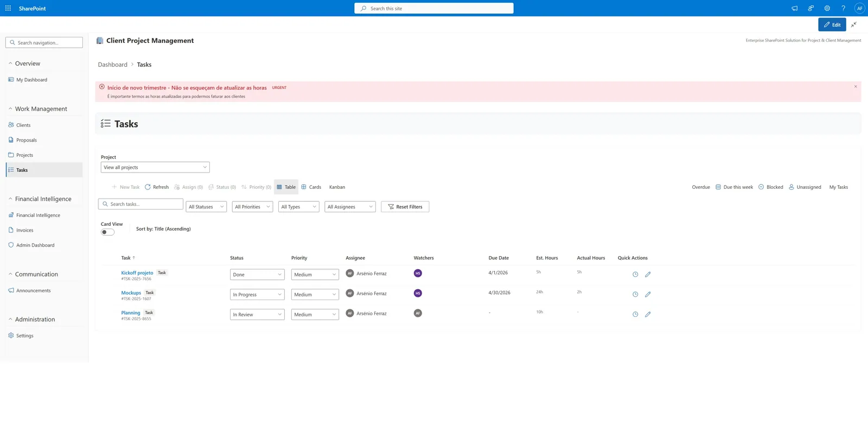Screen dimensions: 868x445
Task: Open the AF account avatar menu
Action: (859, 8)
